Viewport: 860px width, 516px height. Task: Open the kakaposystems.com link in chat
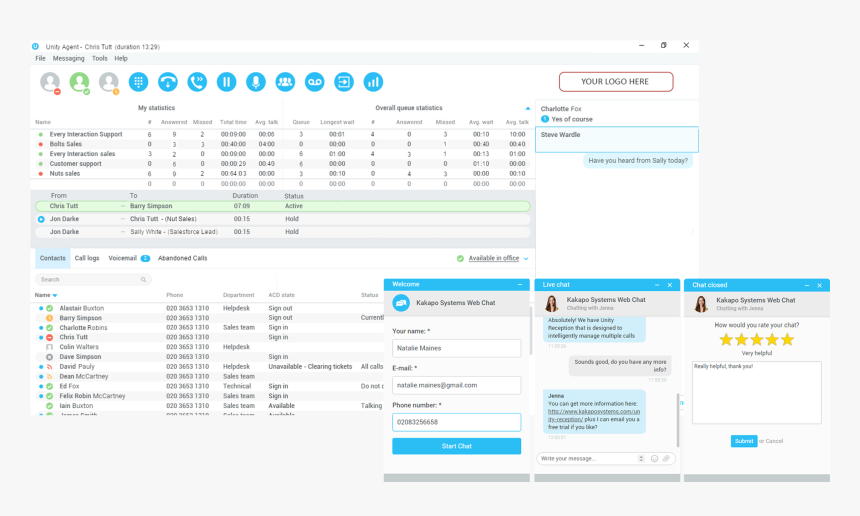tap(593, 415)
